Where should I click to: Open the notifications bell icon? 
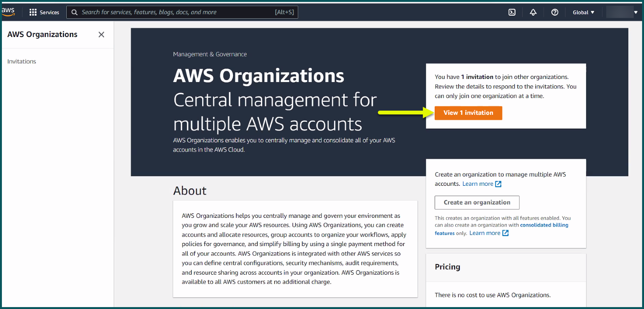tap(533, 12)
